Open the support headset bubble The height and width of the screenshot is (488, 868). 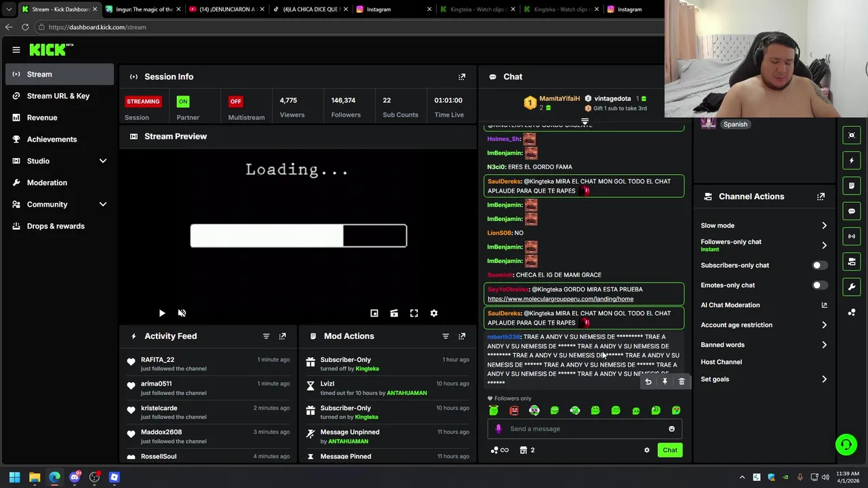click(x=846, y=445)
